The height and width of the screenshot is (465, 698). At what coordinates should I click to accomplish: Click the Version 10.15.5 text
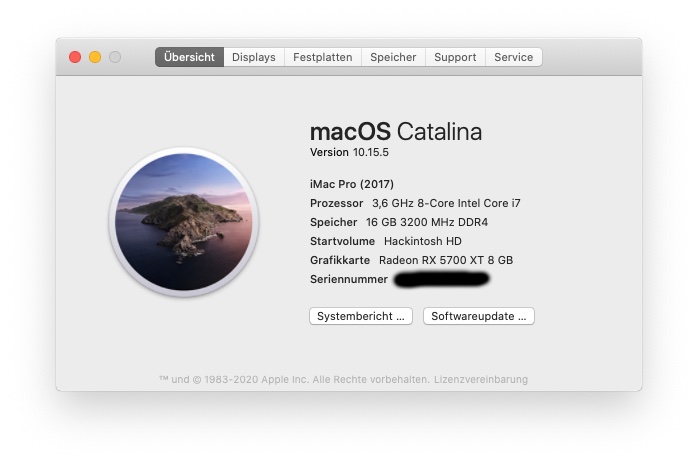pos(349,152)
